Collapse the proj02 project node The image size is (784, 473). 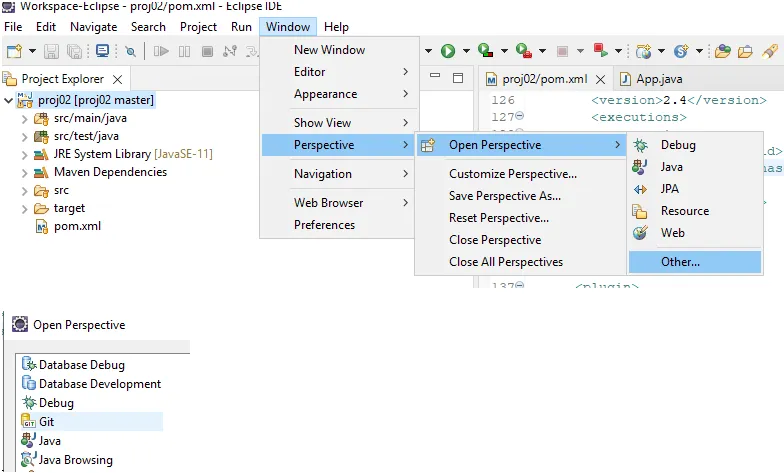click(8, 100)
